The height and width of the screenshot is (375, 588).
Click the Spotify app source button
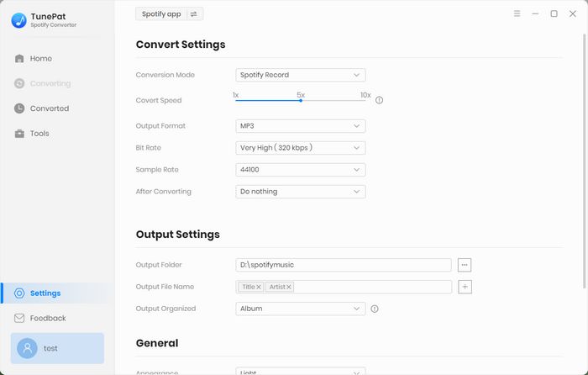[x=161, y=14]
